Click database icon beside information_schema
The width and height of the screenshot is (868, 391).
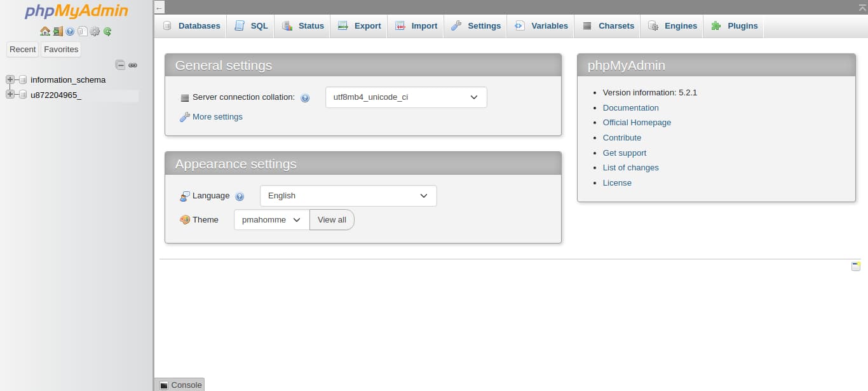[x=23, y=80]
